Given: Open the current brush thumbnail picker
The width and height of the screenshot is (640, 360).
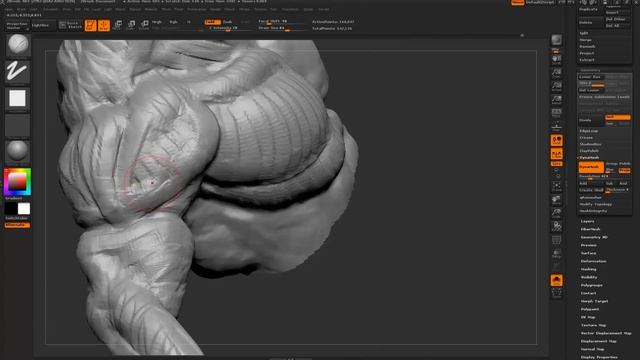Looking at the screenshot, I should pyautogui.click(x=18, y=45).
